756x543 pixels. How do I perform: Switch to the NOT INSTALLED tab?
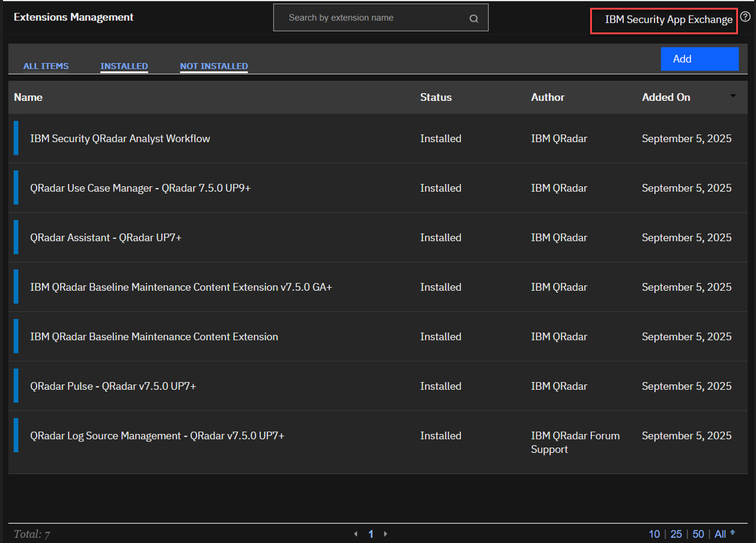pos(213,66)
